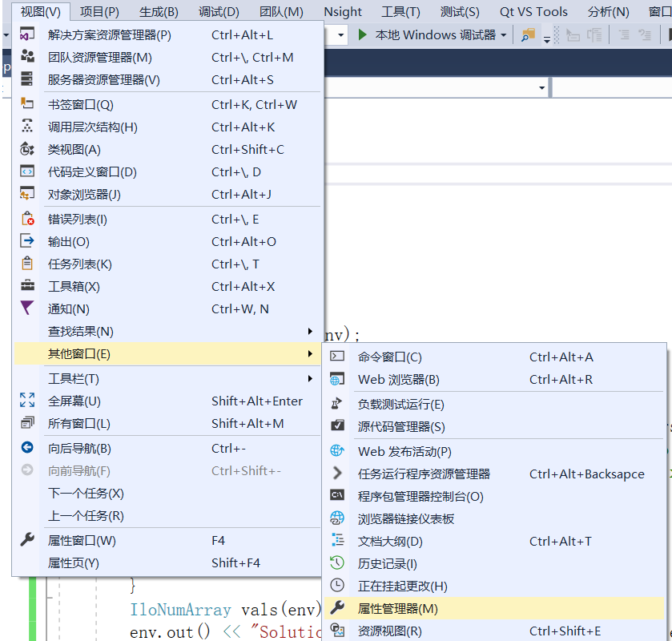The image size is (672, 641).
Task: Click the History clock icon
Action: 337,562
